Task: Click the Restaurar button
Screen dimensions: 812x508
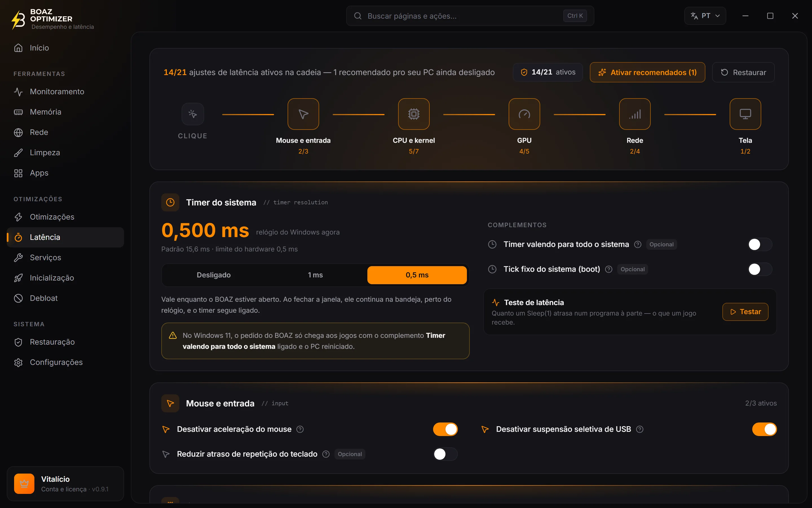Action: click(743, 72)
